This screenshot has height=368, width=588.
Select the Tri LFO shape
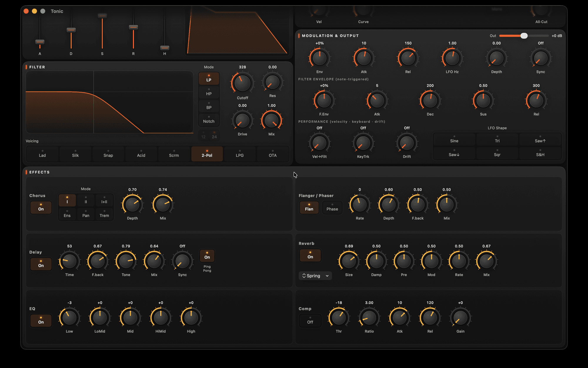497,140
